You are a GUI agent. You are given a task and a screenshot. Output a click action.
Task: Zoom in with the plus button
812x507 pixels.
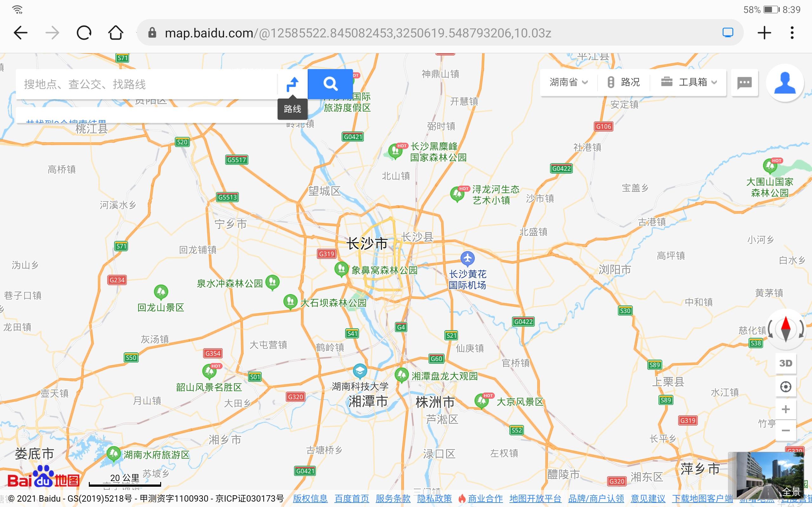coord(785,409)
